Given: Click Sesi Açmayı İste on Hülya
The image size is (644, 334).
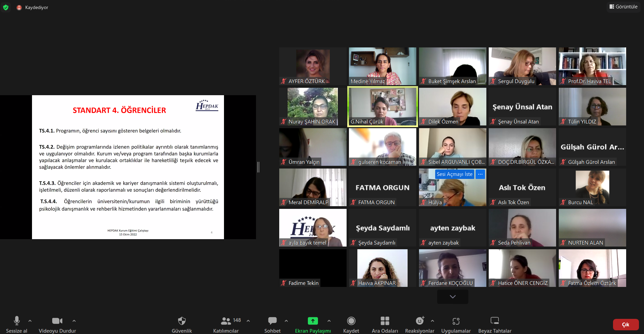Looking at the screenshot, I should click(x=454, y=174).
